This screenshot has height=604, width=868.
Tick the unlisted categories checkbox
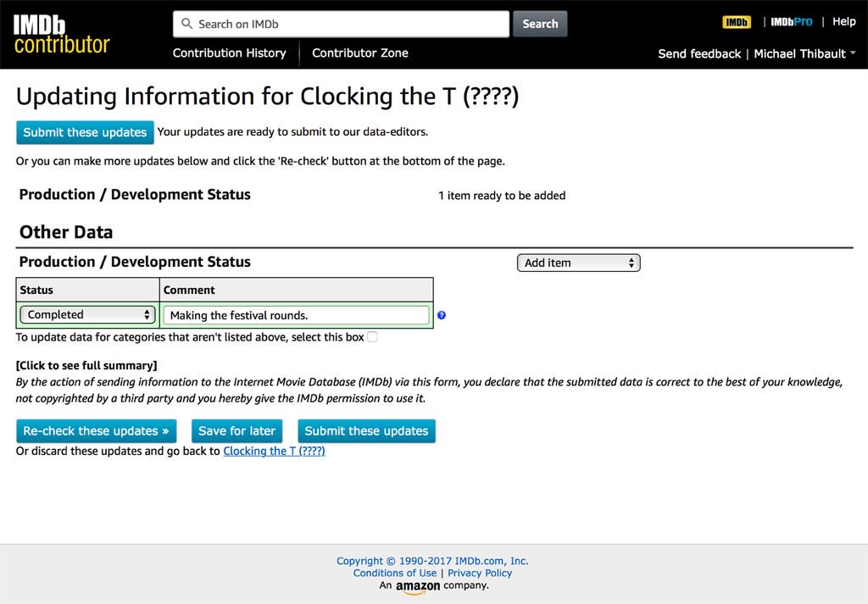click(x=373, y=337)
